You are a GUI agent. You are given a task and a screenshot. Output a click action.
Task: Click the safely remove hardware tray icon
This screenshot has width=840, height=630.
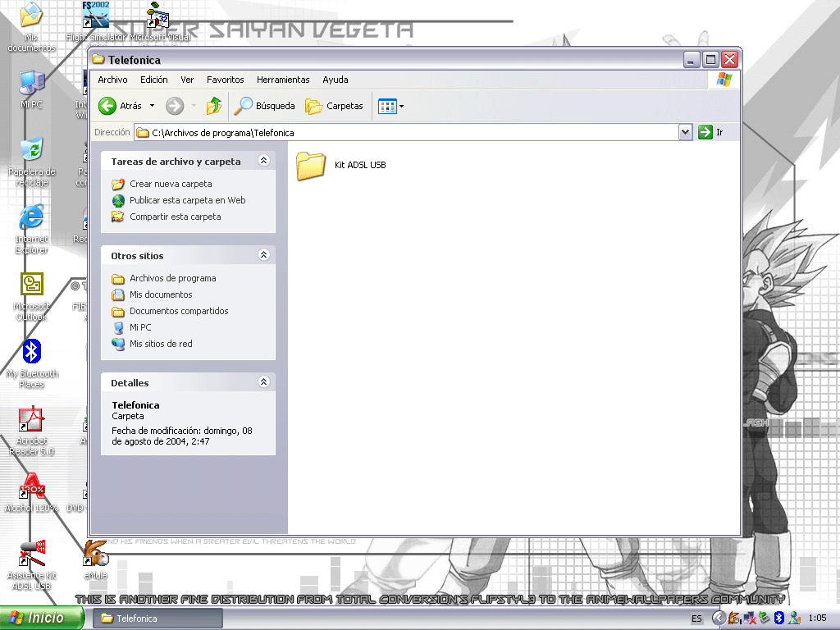pos(765,619)
